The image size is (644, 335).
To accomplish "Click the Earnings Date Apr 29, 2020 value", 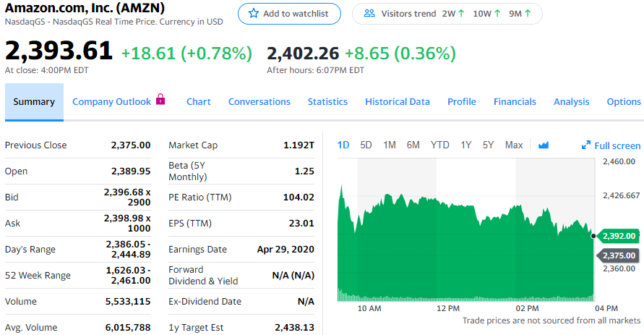I will (x=285, y=250).
